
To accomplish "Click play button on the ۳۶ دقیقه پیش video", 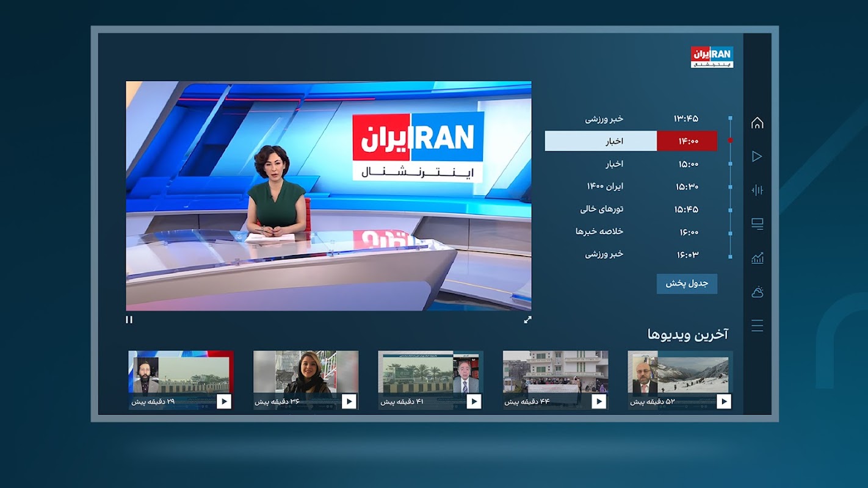I will (349, 401).
